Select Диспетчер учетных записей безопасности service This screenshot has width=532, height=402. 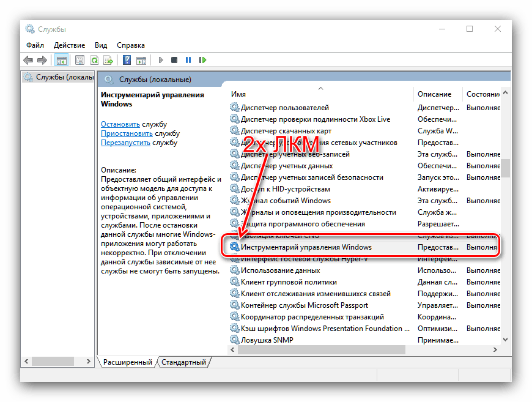(x=312, y=177)
